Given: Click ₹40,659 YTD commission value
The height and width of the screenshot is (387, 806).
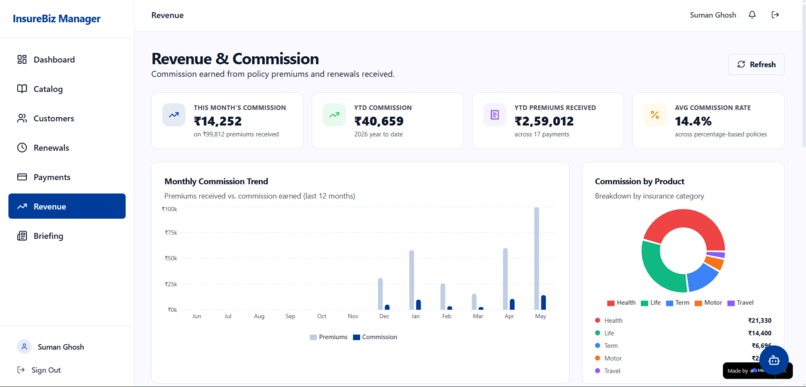Looking at the screenshot, I should (x=379, y=121).
